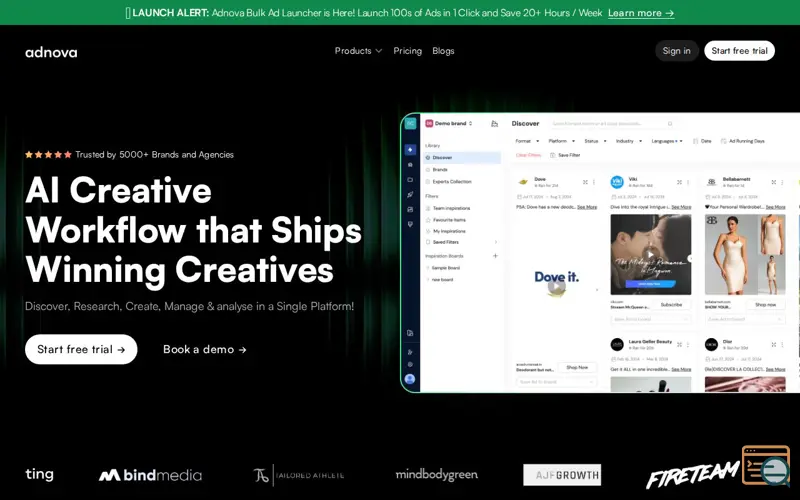Click See More on the Bellabarnett ad text
Screen dimensions: 800x500
tap(776, 207)
